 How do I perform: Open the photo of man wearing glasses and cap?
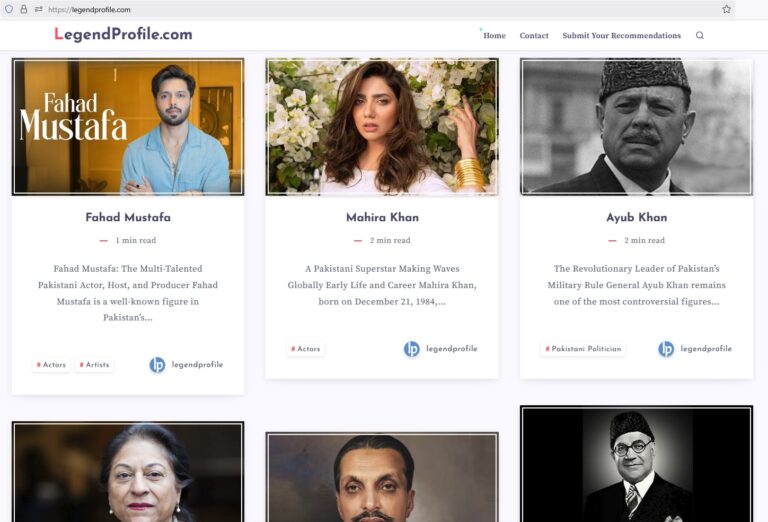tap(636, 464)
